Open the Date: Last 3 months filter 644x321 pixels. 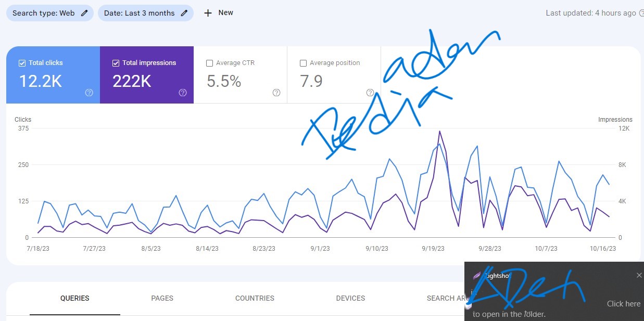(139, 13)
